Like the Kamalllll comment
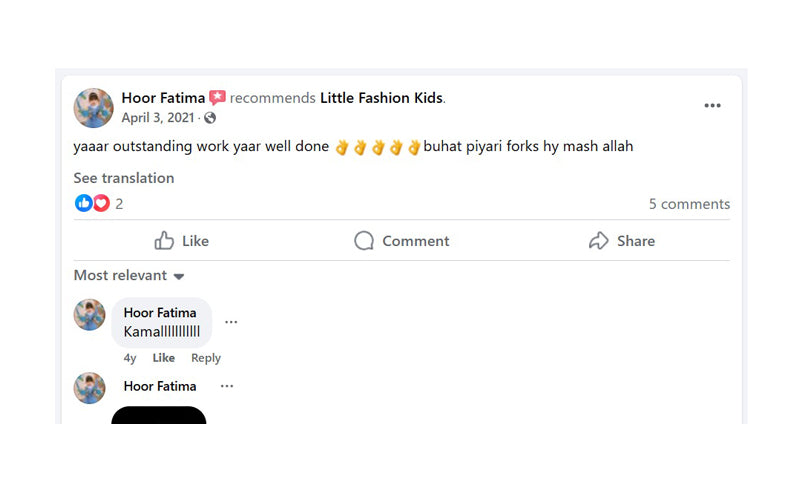Viewport: 800px width, 500px height. (x=163, y=358)
